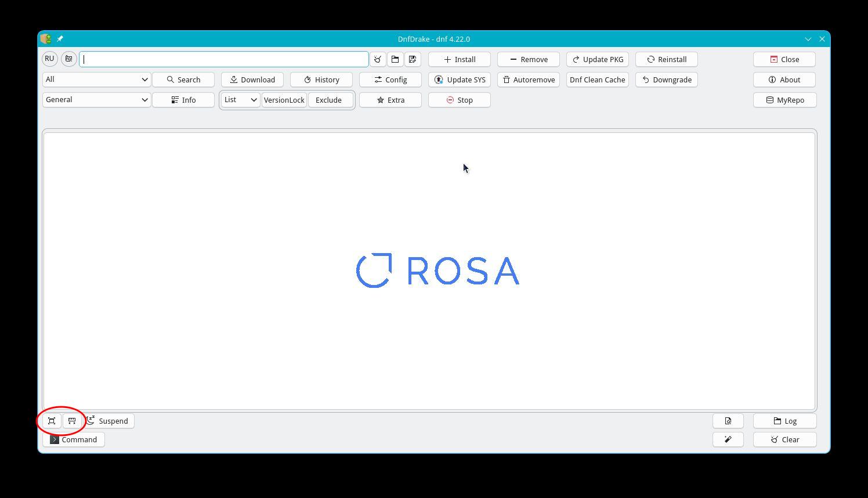Viewport: 868px width, 498px height.
Task: Open a file with the folder icon
Action: 395,59
